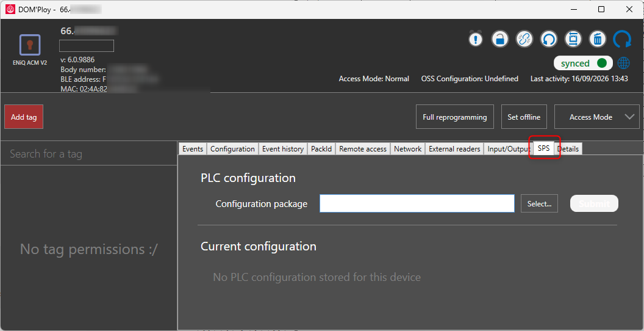Click the Configuration package input field
Viewport: 644px width, 331px height.
point(417,203)
